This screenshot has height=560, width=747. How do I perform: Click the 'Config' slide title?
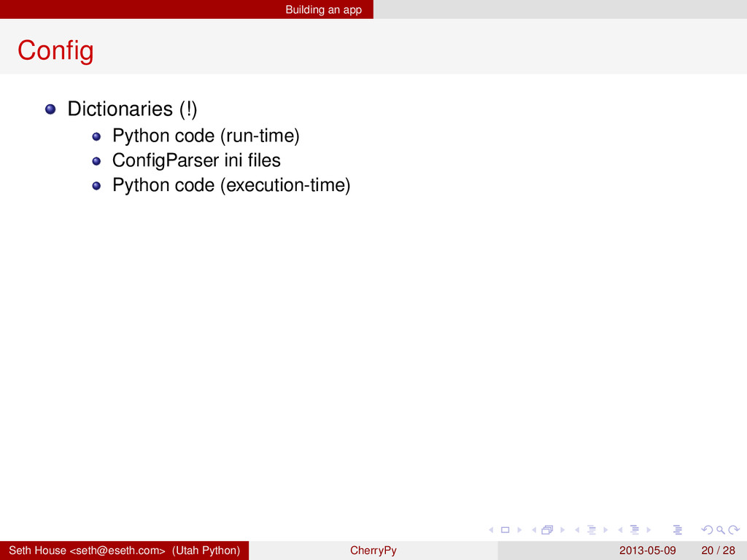55,50
